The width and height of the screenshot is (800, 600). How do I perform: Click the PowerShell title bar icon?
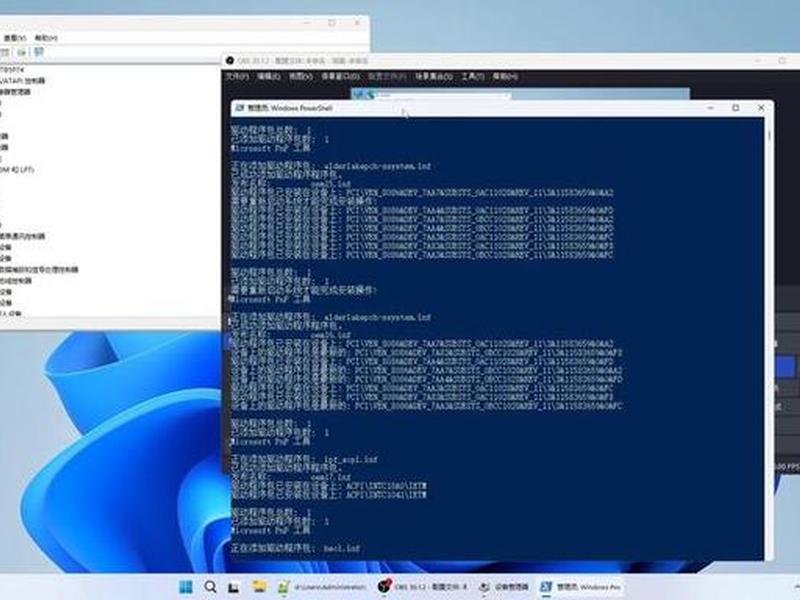[x=240, y=108]
